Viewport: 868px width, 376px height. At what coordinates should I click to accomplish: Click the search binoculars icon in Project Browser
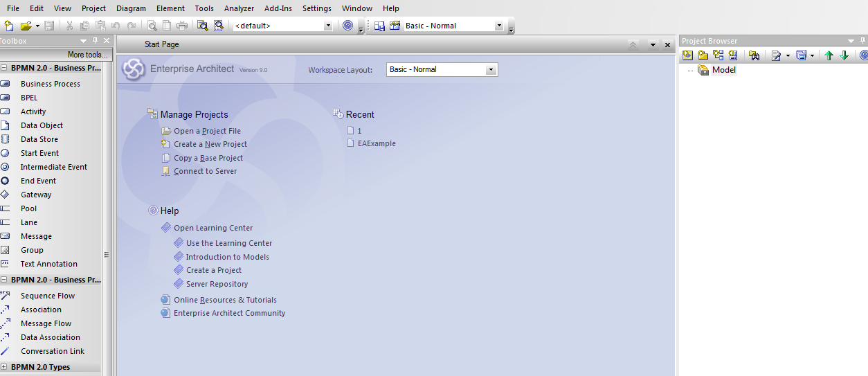click(754, 55)
